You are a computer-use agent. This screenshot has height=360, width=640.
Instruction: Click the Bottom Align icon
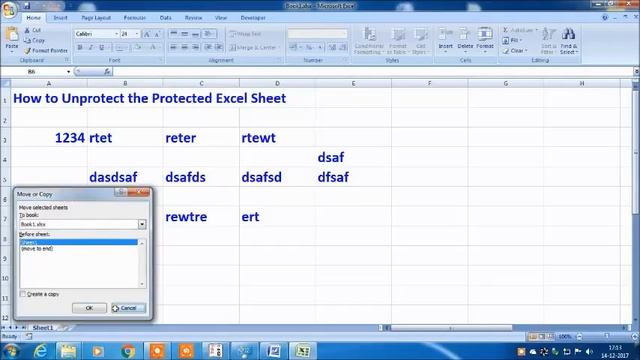195,34
